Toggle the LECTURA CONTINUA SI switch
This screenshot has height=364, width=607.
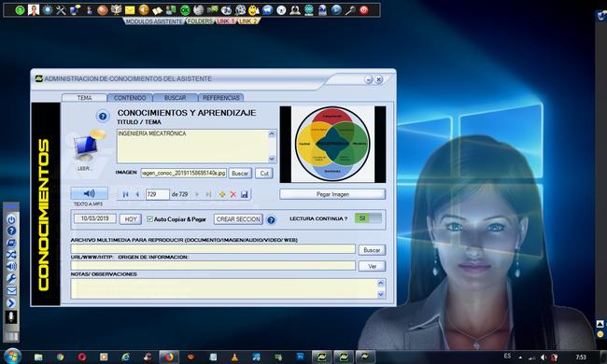[x=369, y=218]
